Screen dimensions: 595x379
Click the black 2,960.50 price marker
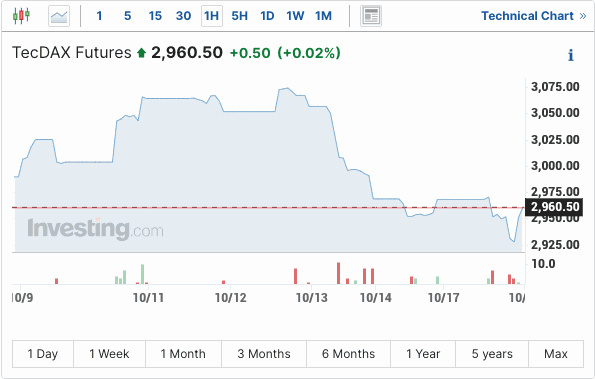click(554, 207)
